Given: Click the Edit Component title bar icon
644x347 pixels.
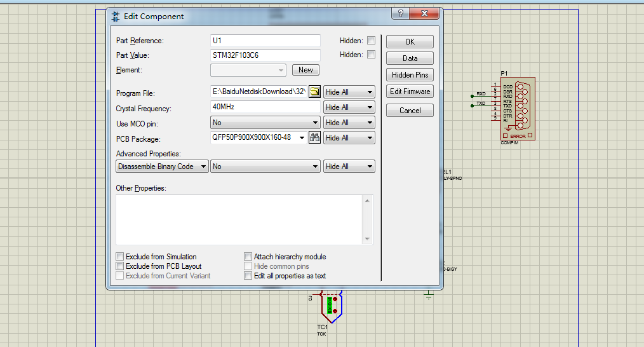Looking at the screenshot, I should pyautogui.click(x=116, y=16).
